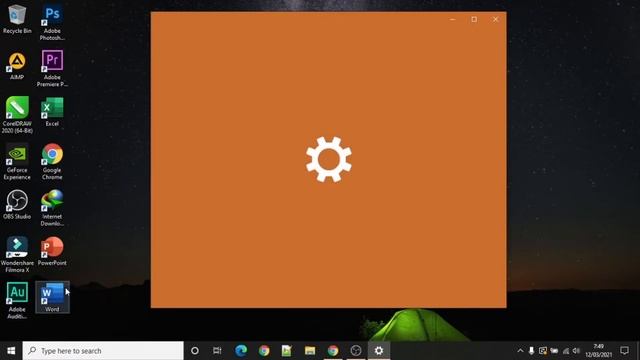Screen dimensions: 640x360
Task: Select the Adobe Photoshop desktop shortcut
Action: point(52,22)
